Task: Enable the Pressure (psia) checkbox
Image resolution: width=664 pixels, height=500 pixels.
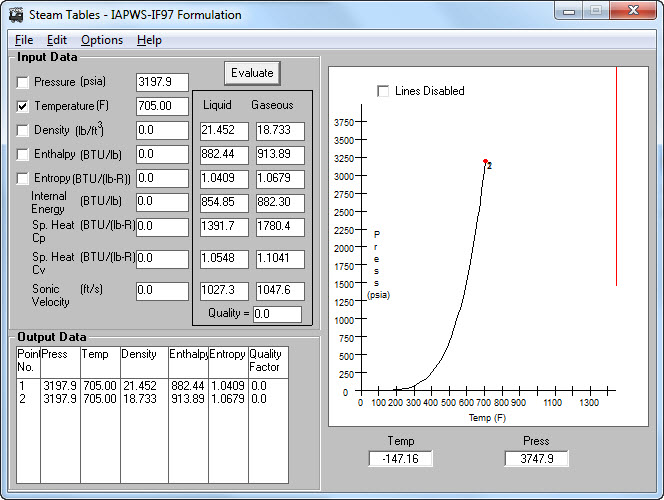Action: pos(22,82)
